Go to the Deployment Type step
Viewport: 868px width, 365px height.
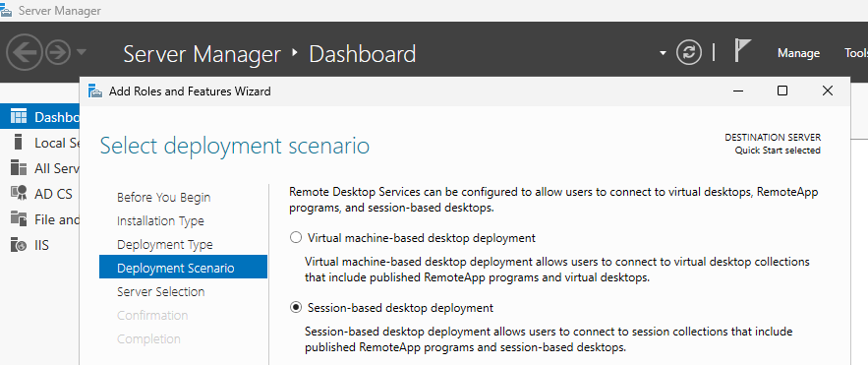[x=165, y=244]
